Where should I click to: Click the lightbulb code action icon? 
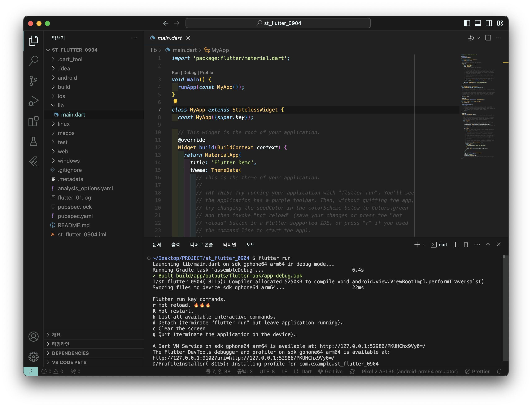pyautogui.click(x=175, y=102)
